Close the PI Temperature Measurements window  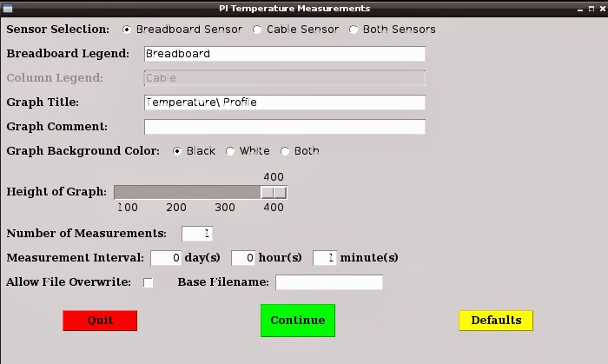coord(603,9)
